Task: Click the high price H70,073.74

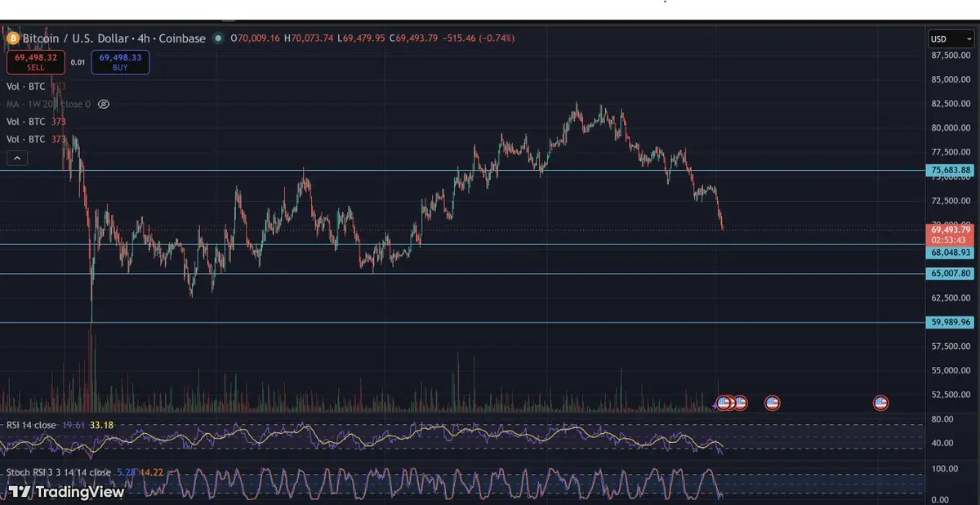Action: [x=309, y=38]
